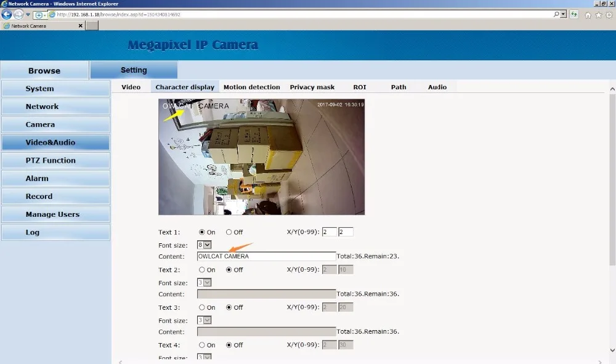616x364 pixels.
Task: Click the refresh icon beside the address bar
Action: coord(574,15)
